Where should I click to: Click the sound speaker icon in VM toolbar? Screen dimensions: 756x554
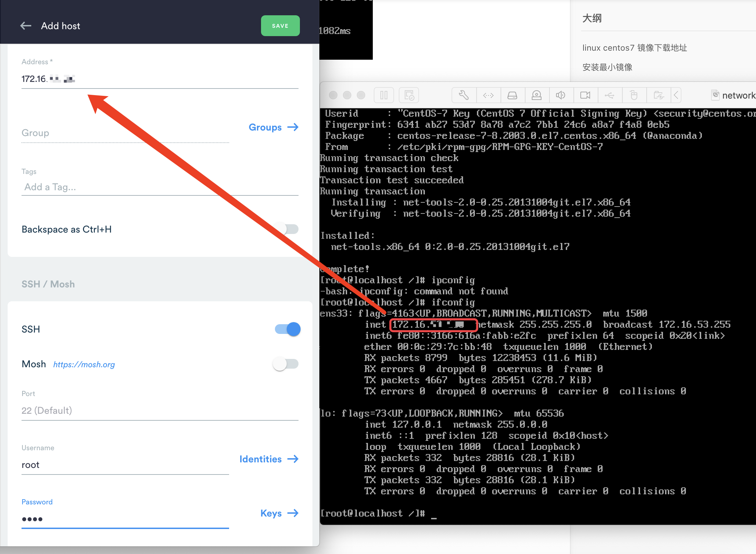click(561, 95)
